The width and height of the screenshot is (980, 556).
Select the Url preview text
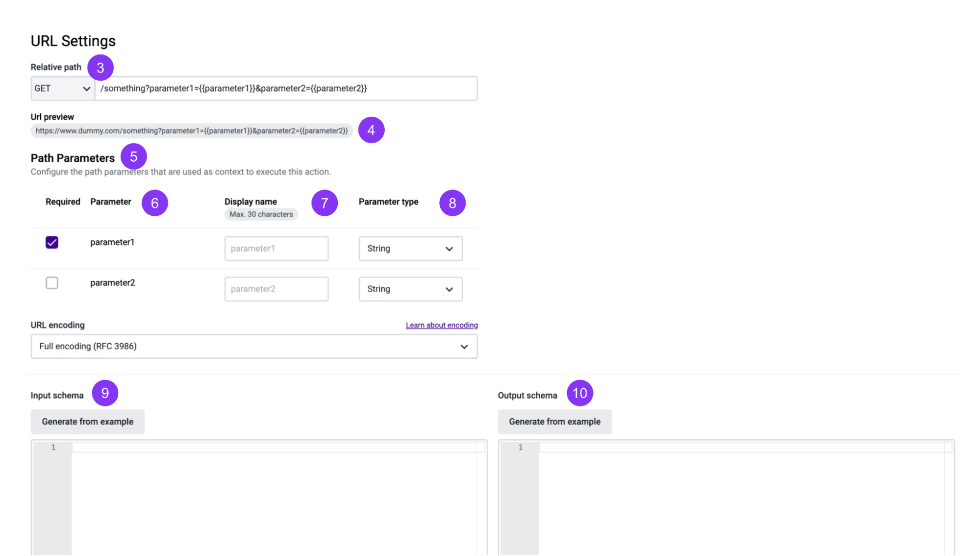click(x=191, y=130)
